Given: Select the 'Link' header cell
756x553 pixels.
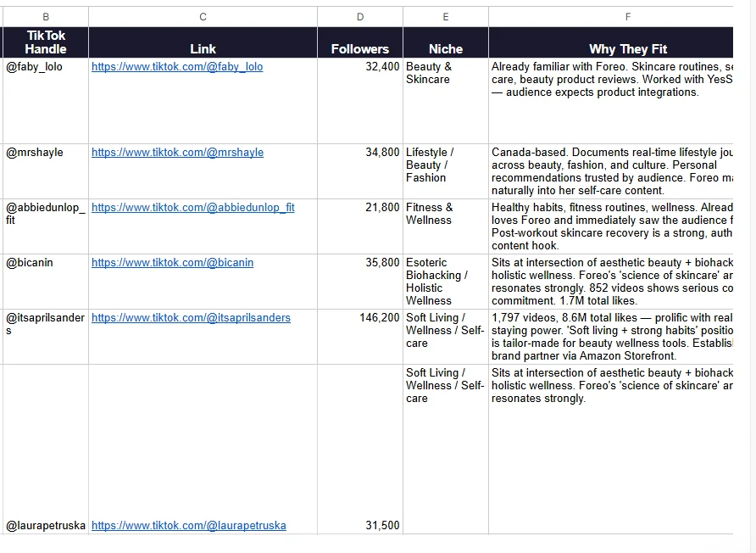Looking at the screenshot, I should tap(203, 42).
